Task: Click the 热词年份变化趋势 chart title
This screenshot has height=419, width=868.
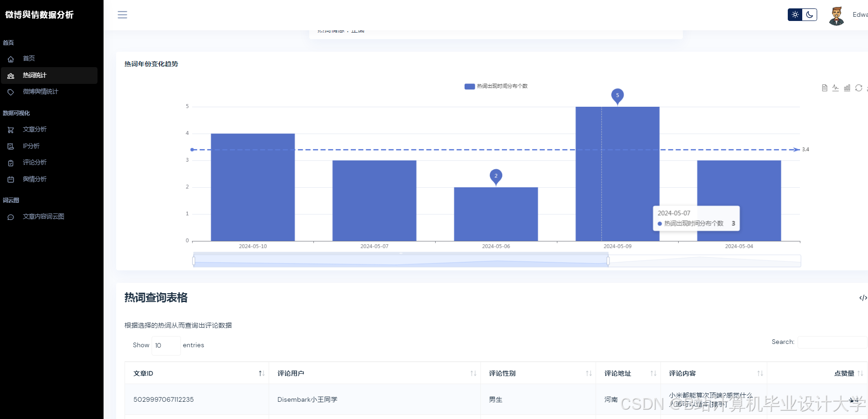Action: 151,64
